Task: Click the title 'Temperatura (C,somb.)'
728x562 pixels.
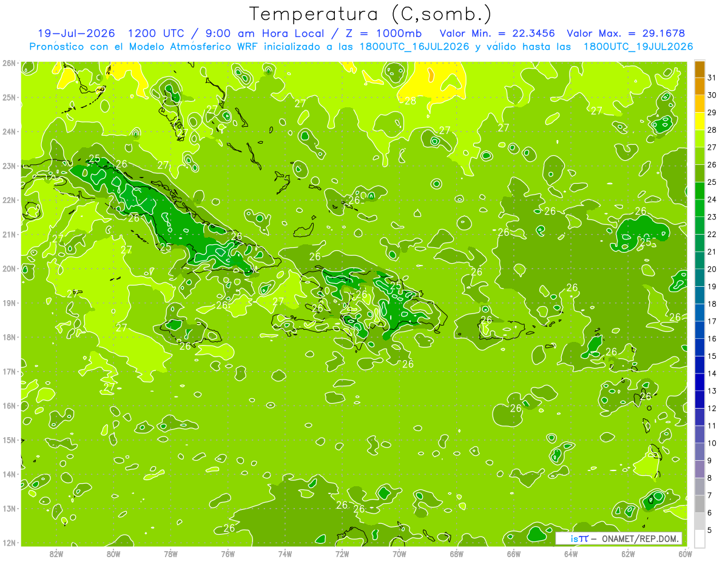Action: click(371, 14)
